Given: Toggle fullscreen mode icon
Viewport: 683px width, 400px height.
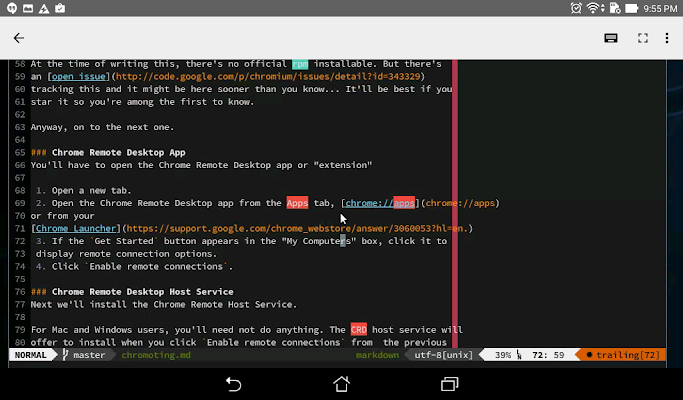Looking at the screenshot, I should coord(643,38).
